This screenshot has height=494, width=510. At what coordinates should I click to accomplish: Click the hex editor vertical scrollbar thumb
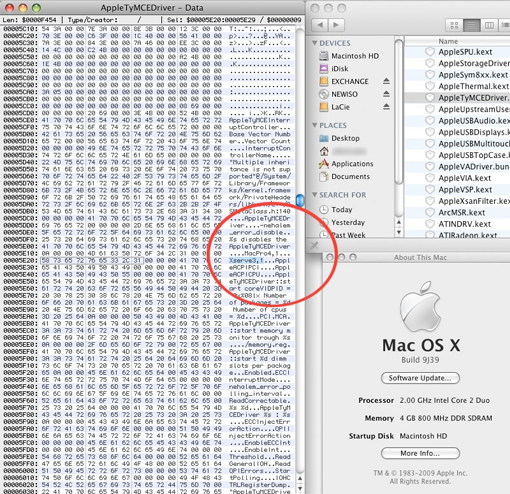(300, 200)
